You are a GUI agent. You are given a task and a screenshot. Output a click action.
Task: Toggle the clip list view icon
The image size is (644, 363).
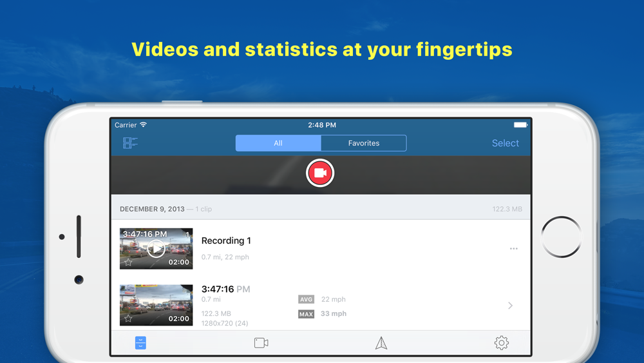point(130,143)
